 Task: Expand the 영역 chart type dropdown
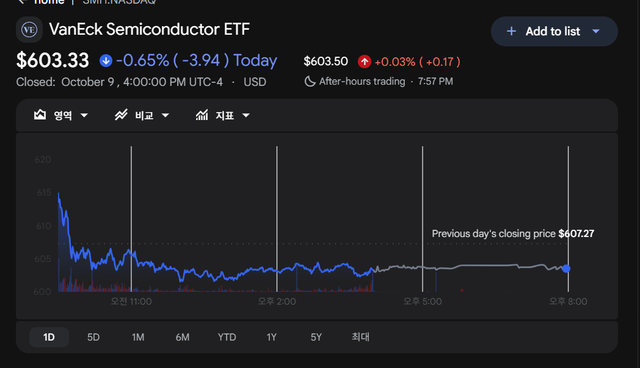[x=84, y=115]
